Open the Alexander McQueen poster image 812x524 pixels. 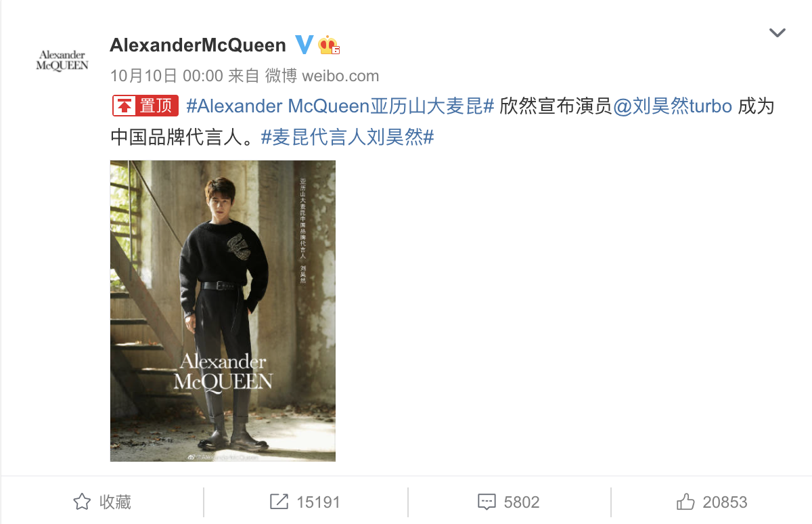(223, 311)
